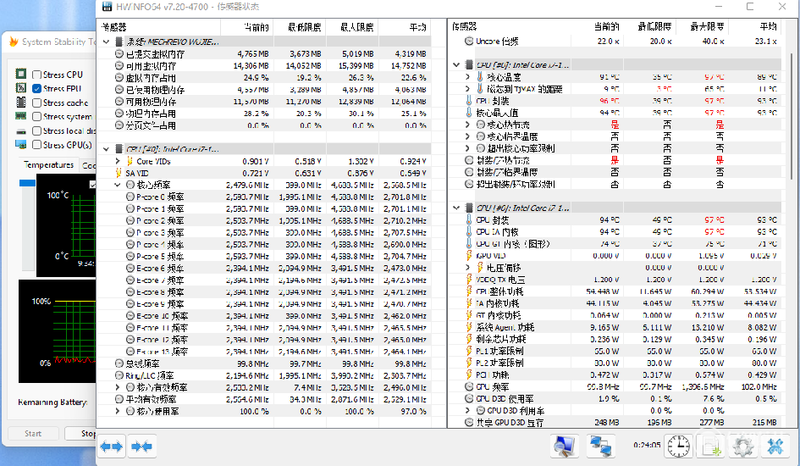Click the Start button in System Stability Test
The width and height of the screenshot is (800, 466).
33,433
